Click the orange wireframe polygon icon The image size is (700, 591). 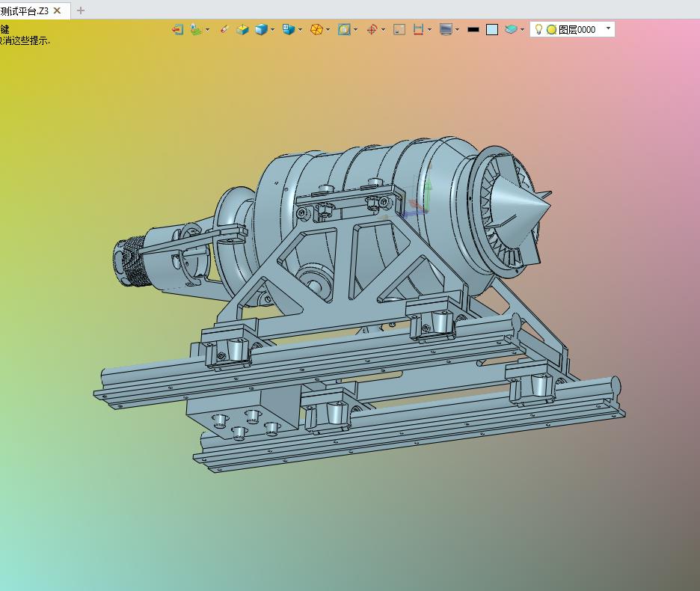pyautogui.click(x=316, y=30)
